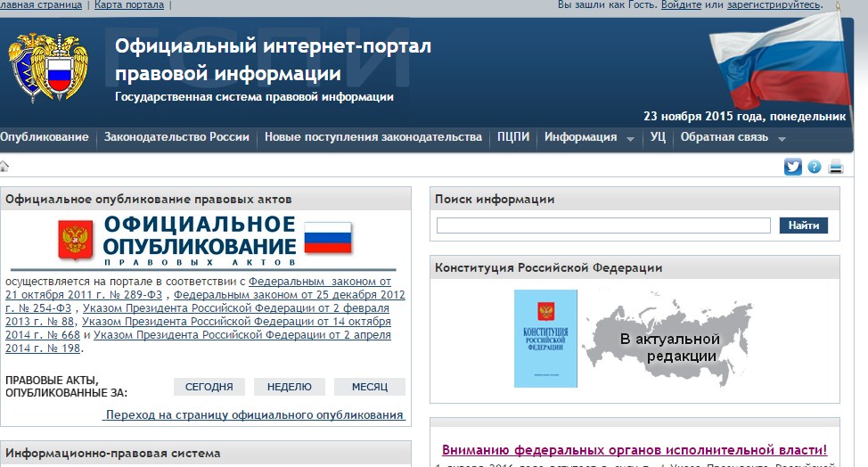Click header 'Информационно-правовая система'

113,453
